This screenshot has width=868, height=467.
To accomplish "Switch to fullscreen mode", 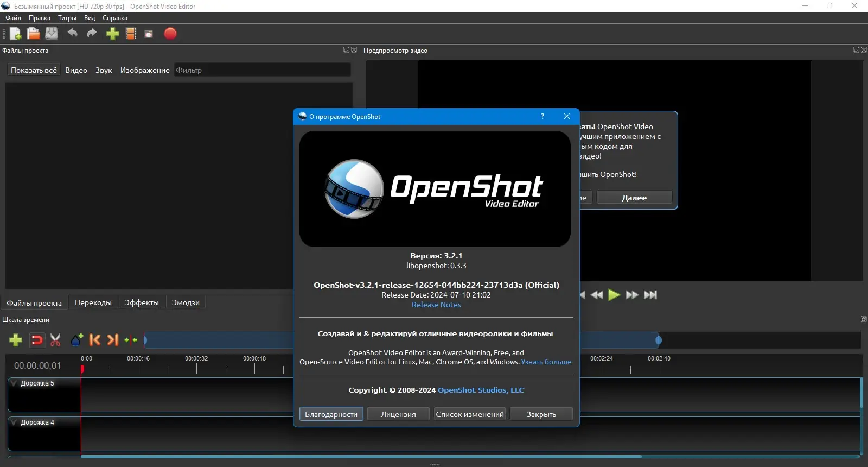I will [149, 34].
